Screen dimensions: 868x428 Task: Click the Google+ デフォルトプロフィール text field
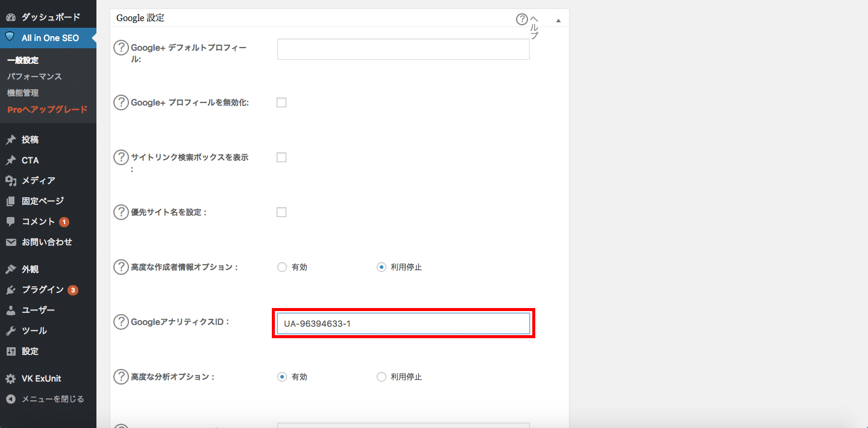pos(403,49)
